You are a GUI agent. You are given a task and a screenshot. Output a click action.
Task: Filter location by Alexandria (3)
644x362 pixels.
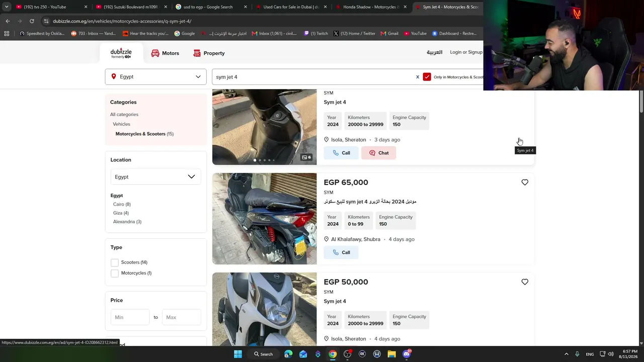pyautogui.click(x=127, y=222)
